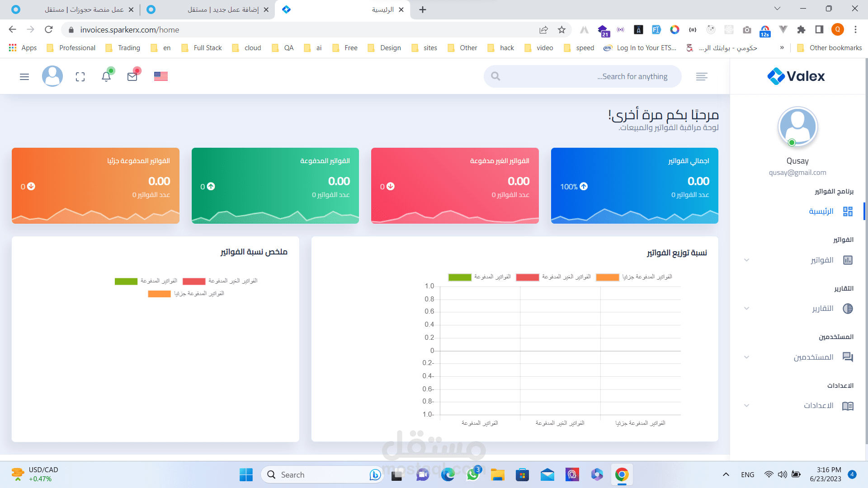This screenshot has width=868, height=488.
Task: Go back to previous page
Action: coord(12,30)
